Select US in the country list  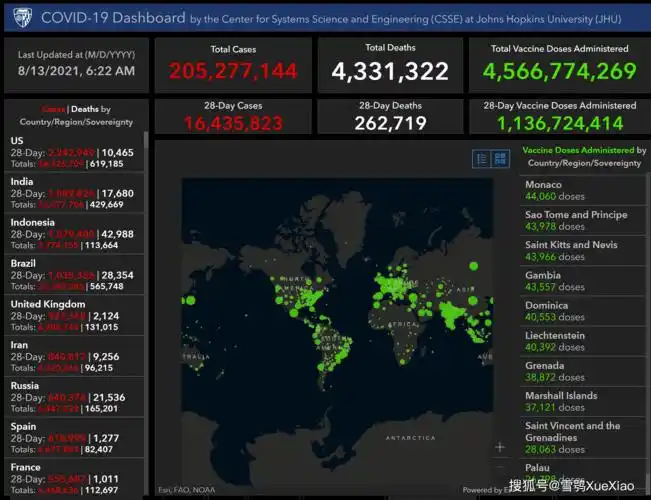click(x=75, y=152)
